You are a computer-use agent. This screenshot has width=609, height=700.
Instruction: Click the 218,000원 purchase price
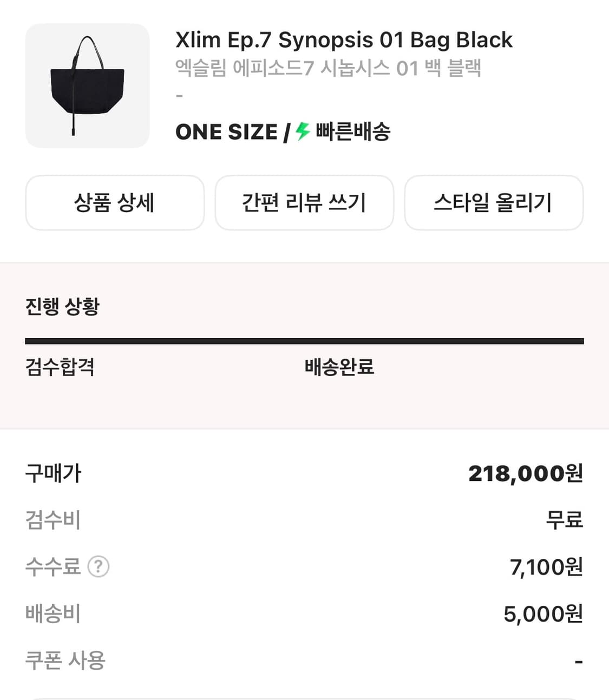point(525,473)
